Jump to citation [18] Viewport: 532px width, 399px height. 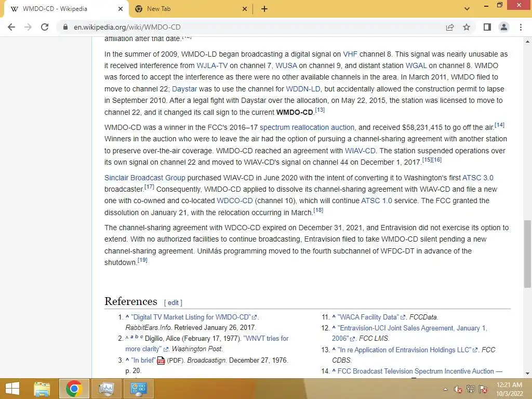(x=318, y=210)
